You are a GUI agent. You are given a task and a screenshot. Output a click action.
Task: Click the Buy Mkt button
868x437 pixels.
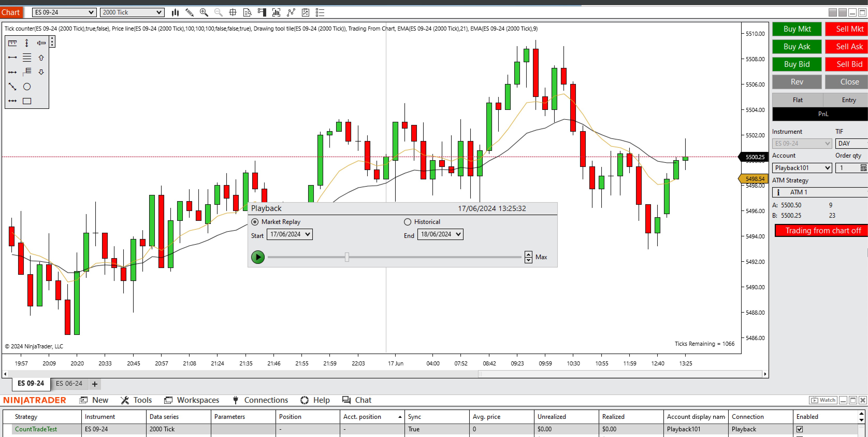click(x=797, y=29)
